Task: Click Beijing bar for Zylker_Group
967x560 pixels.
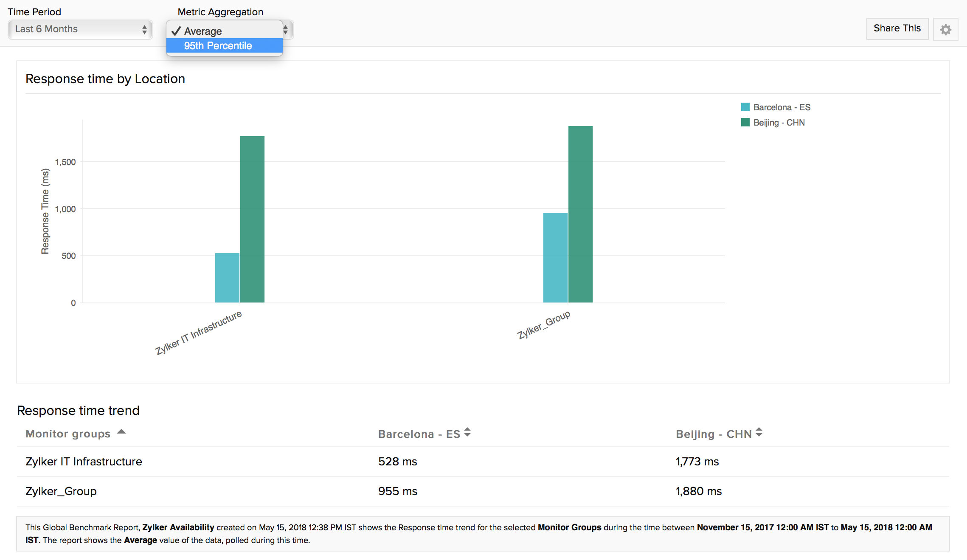Action: click(x=580, y=214)
